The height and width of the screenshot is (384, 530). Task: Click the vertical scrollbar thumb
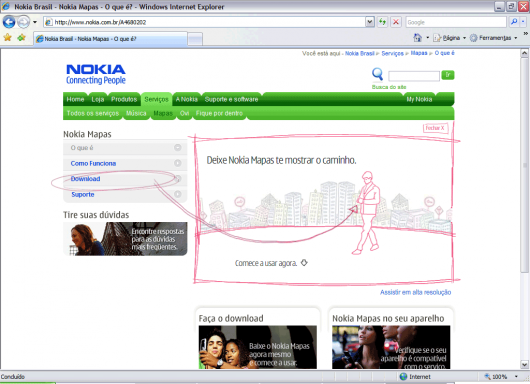pos(524,165)
